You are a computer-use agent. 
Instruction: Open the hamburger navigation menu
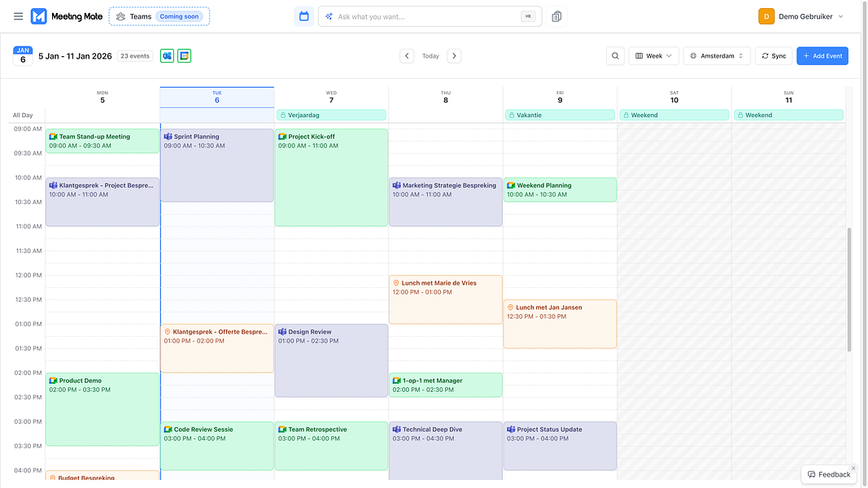click(x=18, y=16)
